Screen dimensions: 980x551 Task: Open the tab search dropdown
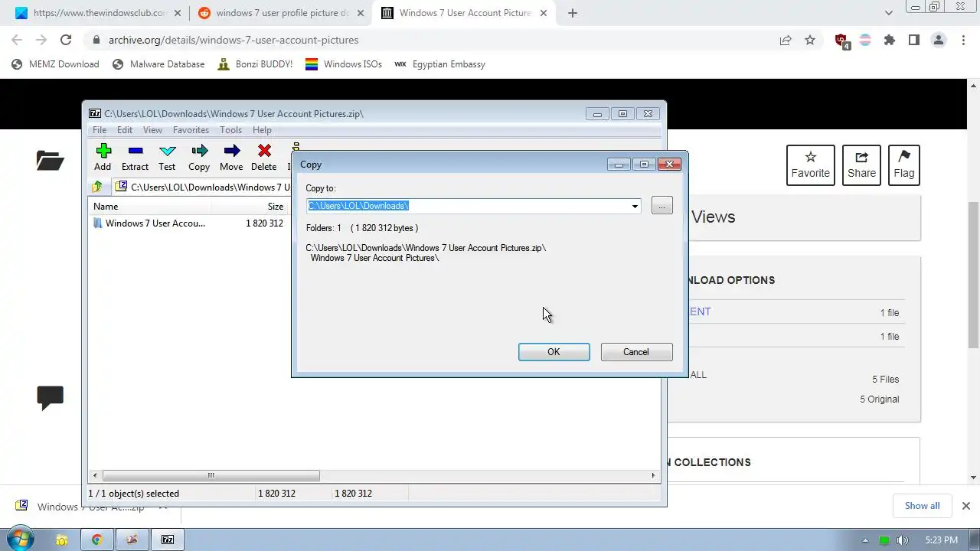coord(889,13)
